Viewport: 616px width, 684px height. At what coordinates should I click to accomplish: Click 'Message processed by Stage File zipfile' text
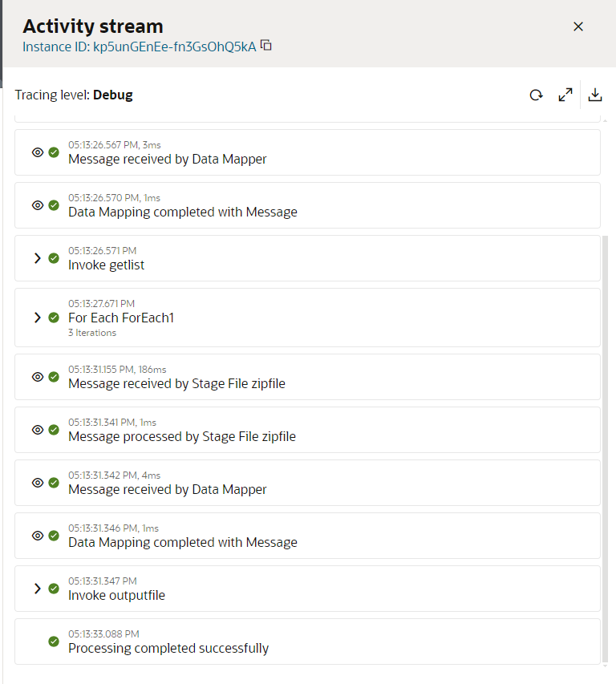pyautogui.click(x=182, y=436)
